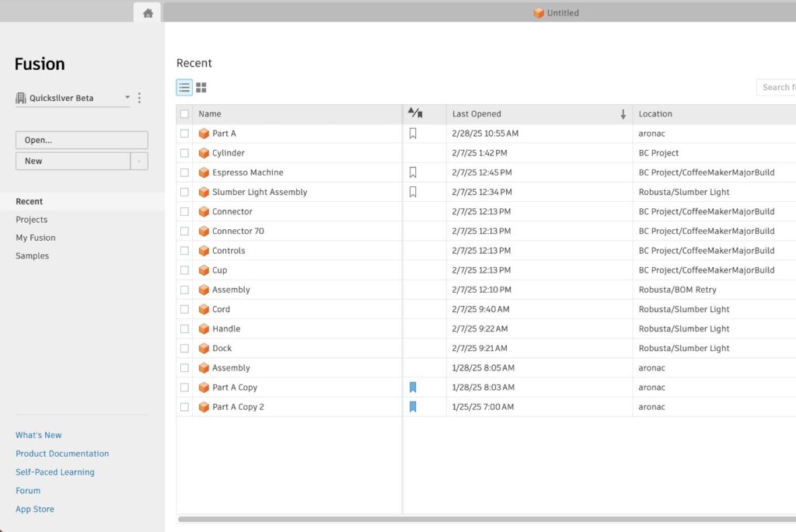Viewport: 796px width, 532px height.
Task: Toggle blue bookmark on Part A Copy
Action: tap(413, 388)
